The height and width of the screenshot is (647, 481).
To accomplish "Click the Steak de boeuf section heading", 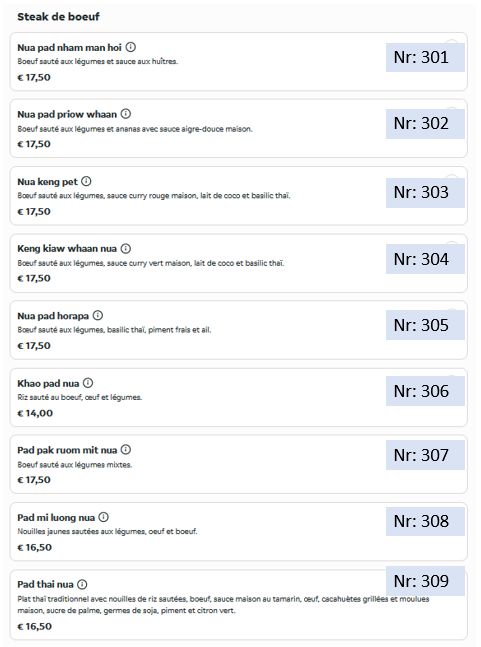I will pos(58,17).
